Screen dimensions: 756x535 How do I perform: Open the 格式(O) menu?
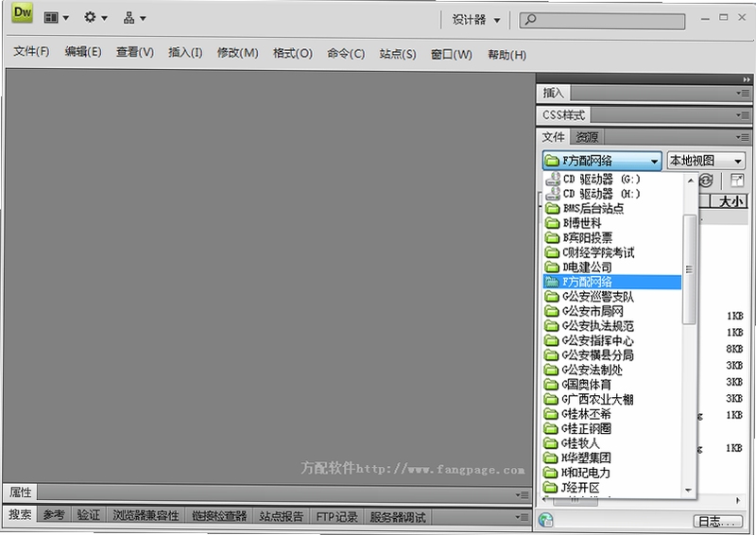coord(292,54)
